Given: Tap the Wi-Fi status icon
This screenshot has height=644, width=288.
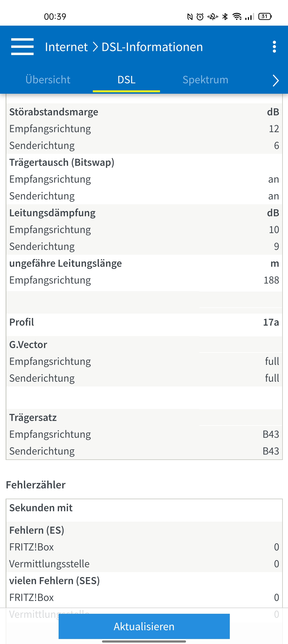Looking at the screenshot, I should pos(237,16).
